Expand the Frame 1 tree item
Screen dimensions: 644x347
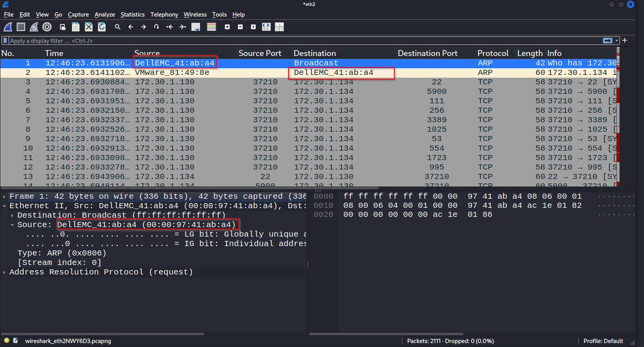pos(4,196)
